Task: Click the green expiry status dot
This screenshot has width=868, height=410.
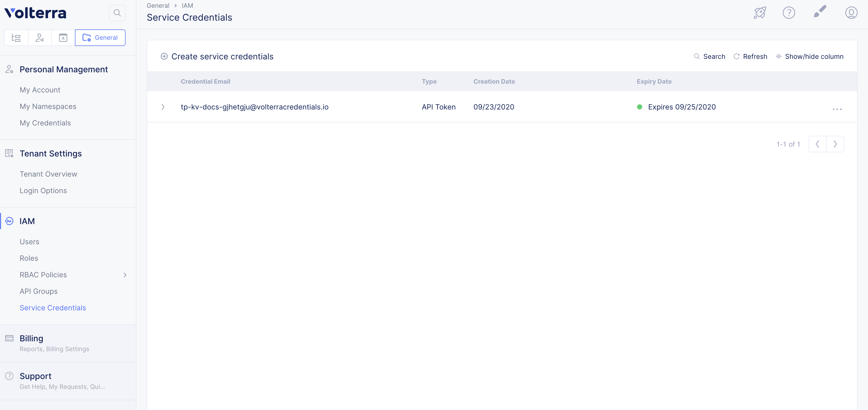Action: (x=639, y=107)
